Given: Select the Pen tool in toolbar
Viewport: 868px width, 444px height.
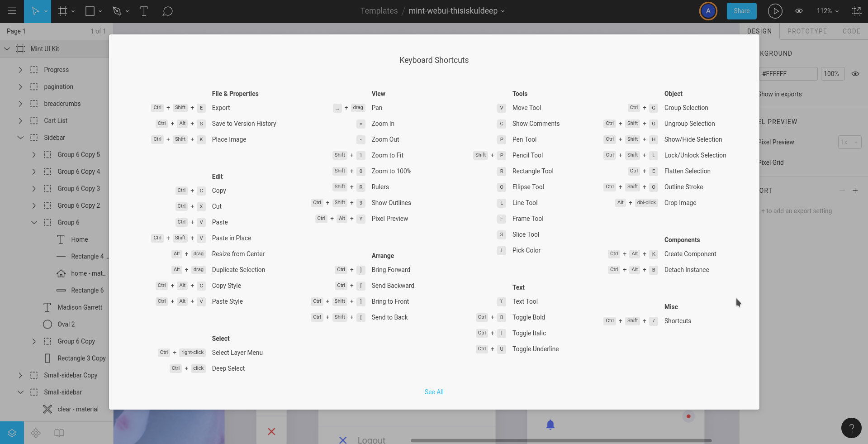Looking at the screenshot, I should [117, 11].
